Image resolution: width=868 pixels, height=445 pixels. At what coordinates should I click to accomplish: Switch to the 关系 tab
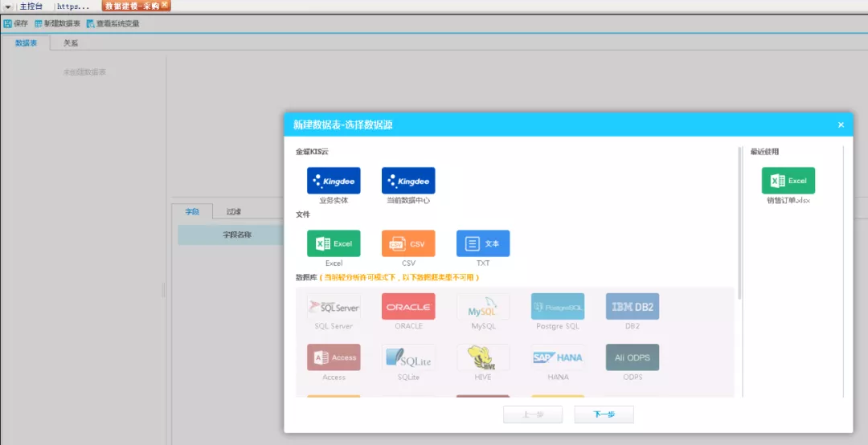(70, 43)
